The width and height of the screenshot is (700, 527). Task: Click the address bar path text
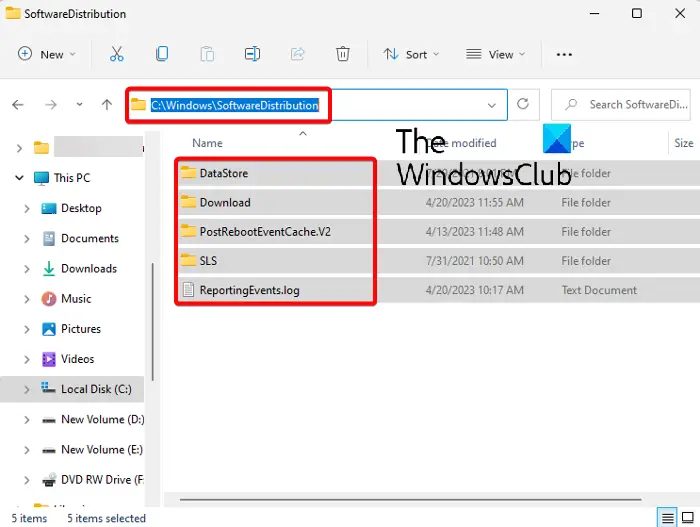(x=235, y=105)
